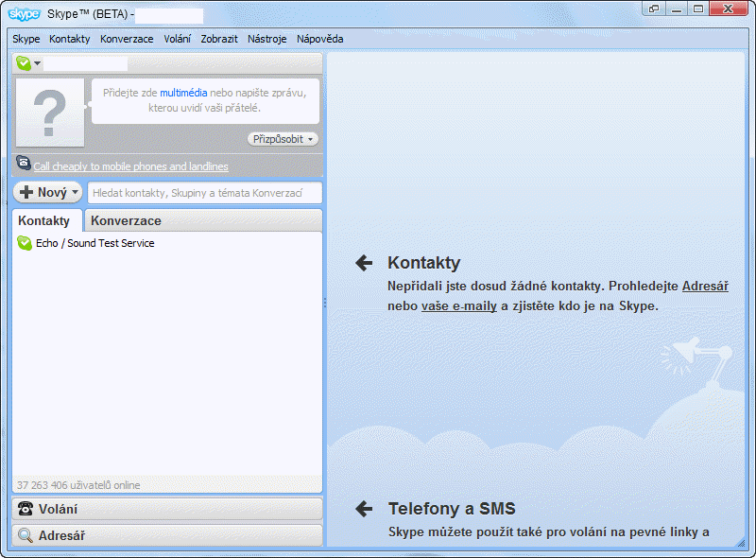
Task: Open the 'Nástroje' menu
Action: click(x=267, y=39)
